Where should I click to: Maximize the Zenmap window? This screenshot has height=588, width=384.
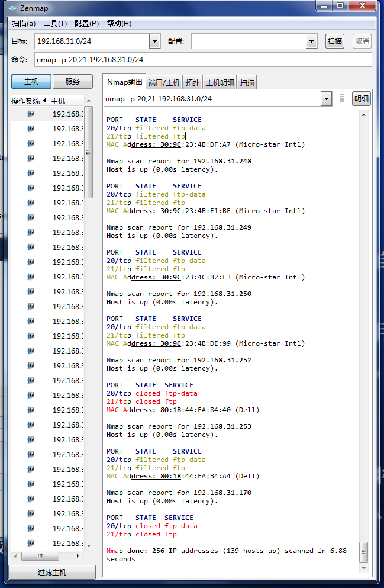340,5
